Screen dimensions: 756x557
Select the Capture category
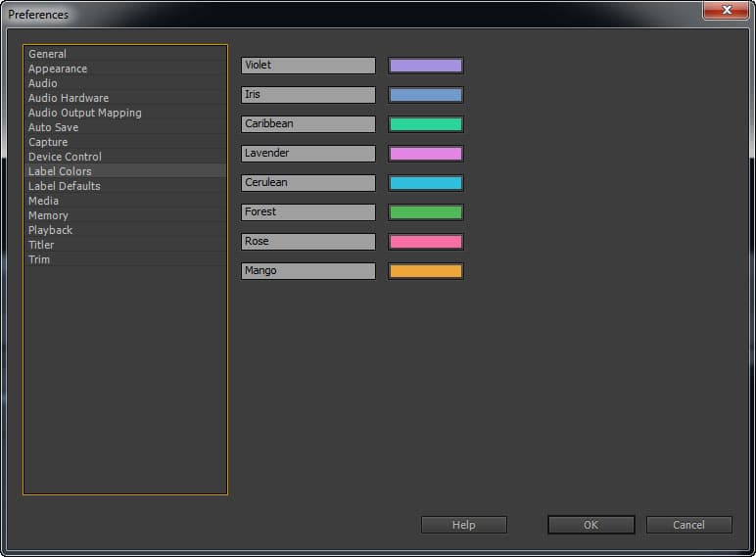coord(125,142)
